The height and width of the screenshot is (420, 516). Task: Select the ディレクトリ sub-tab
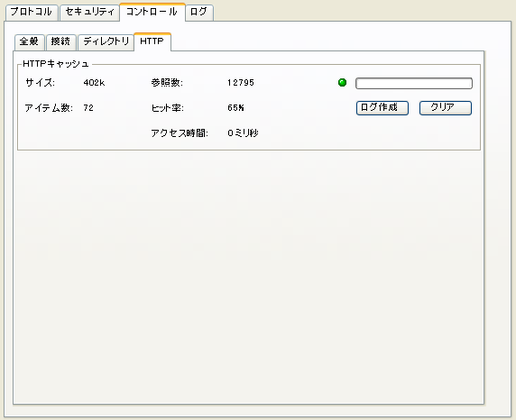106,42
